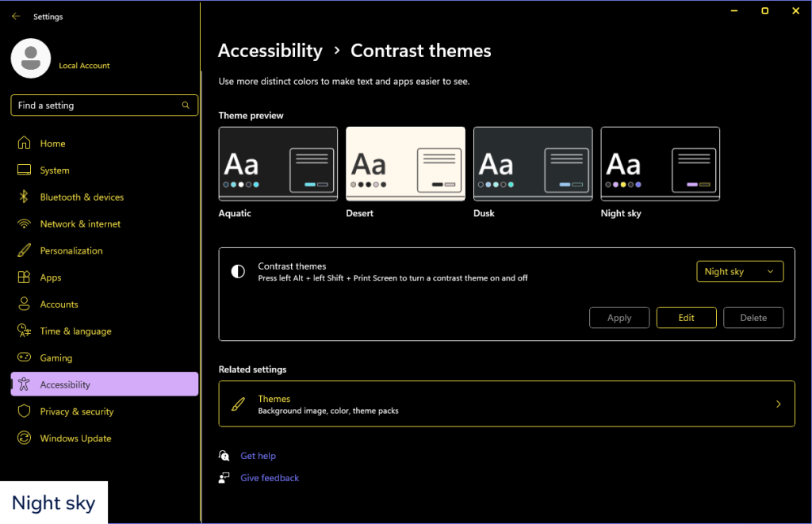Select Home in the sidebar

52,143
